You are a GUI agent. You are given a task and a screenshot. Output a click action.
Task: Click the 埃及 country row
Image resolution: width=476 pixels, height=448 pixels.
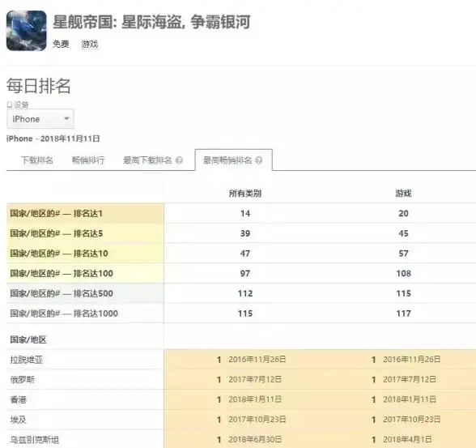tap(241, 420)
